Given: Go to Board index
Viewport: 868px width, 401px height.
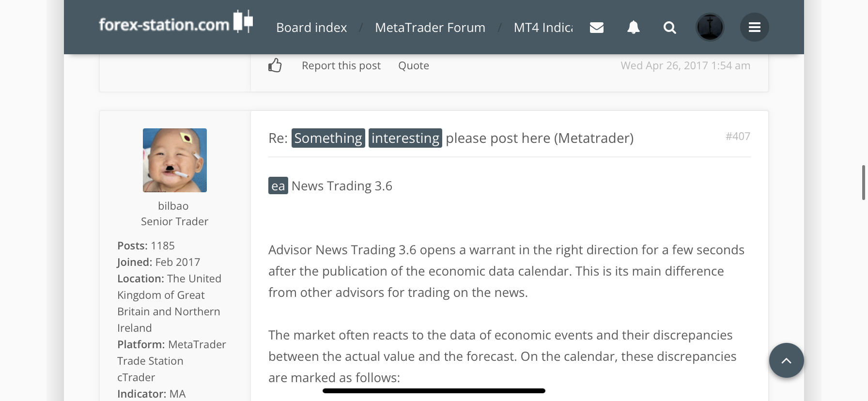Looking at the screenshot, I should coord(311,28).
